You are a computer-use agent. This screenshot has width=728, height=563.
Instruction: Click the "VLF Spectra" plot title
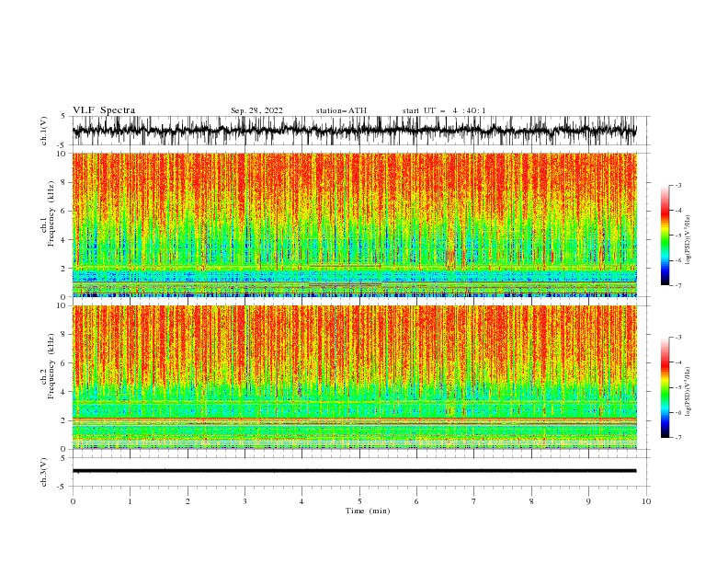104,110
